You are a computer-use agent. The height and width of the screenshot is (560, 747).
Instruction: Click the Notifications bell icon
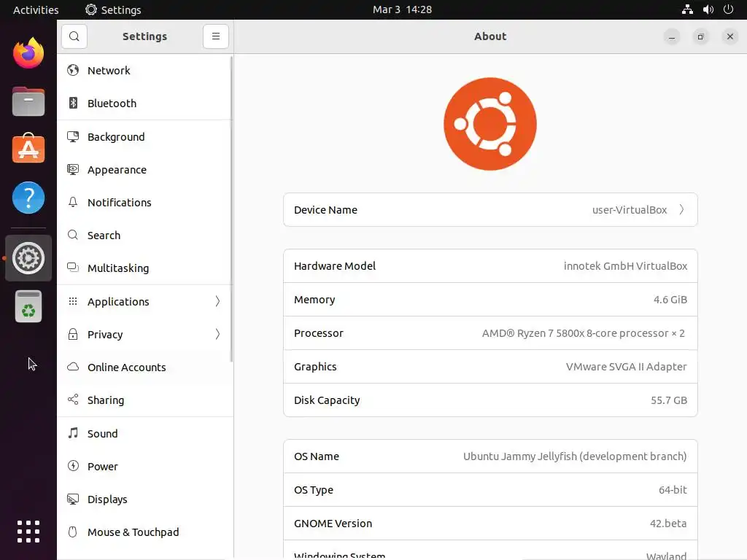coord(73,203)
